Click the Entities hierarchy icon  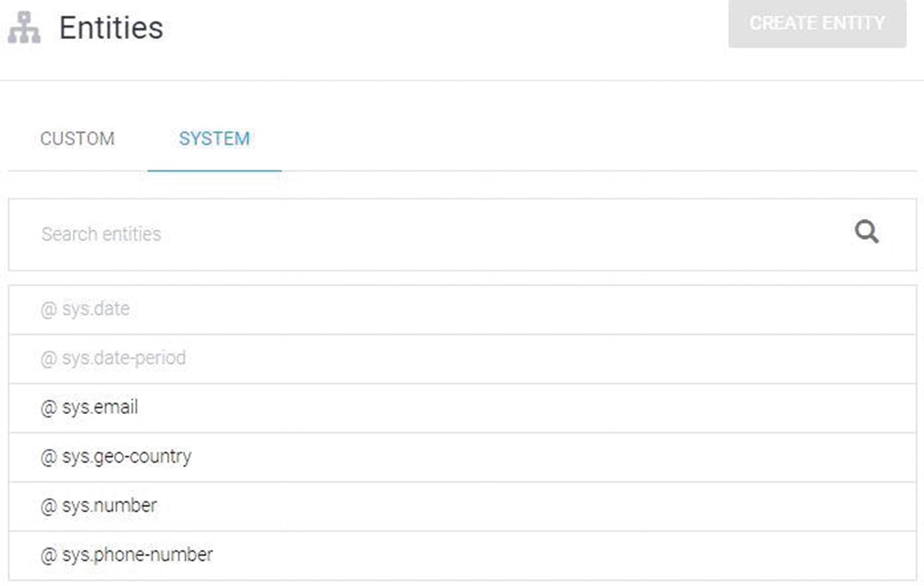[x=24, y=27]
